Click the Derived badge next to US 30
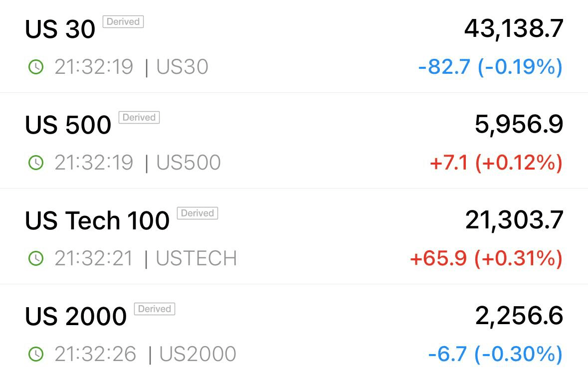This screenshot has height=373, width=588. click(x=123, y=22)
